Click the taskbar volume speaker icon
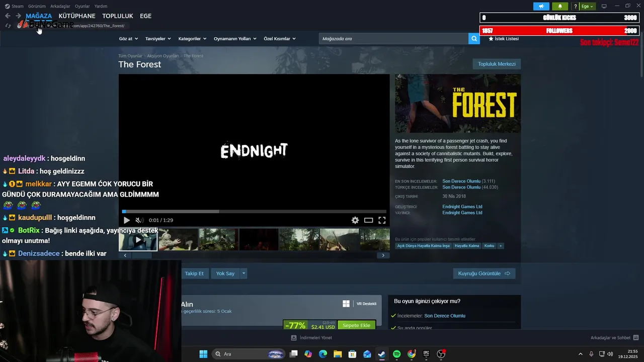The height and width of the screenshot is (362, 644). tap(610, 354)
